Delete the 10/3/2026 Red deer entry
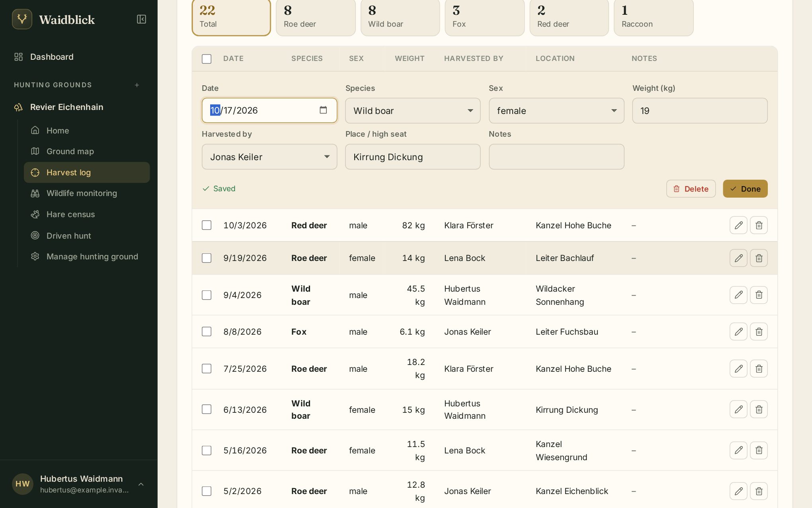The width and height of the screenshot is (812, 508). 759,225
